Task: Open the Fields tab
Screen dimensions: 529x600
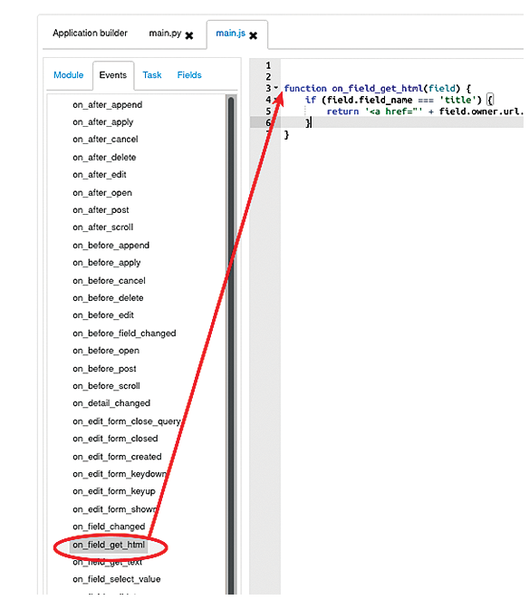Action: [x=189, y=75]
